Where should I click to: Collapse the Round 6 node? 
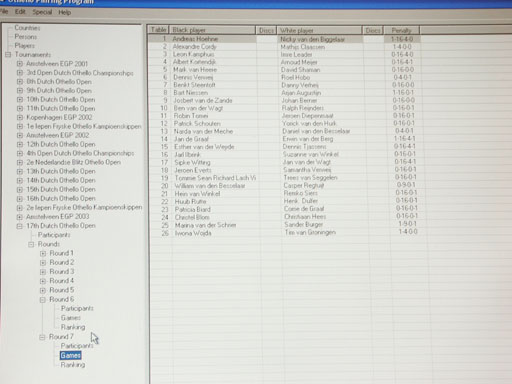click(x=43, y=299)
